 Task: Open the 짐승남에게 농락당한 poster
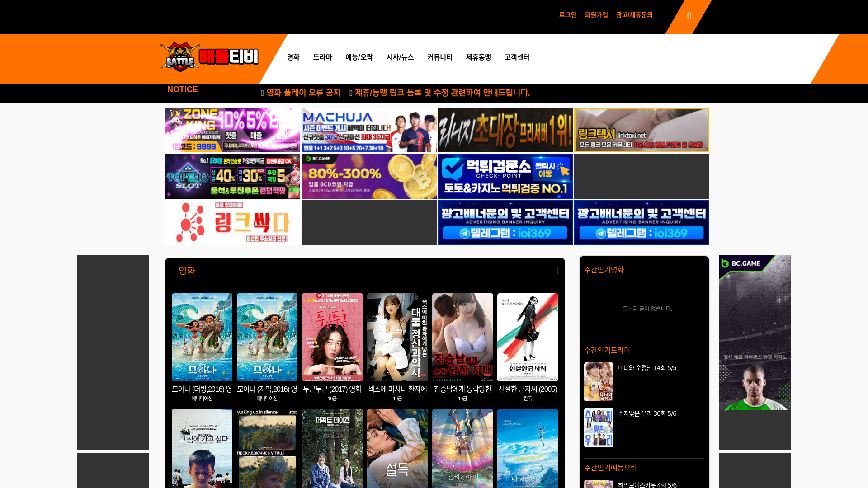[x=462, y=337]
